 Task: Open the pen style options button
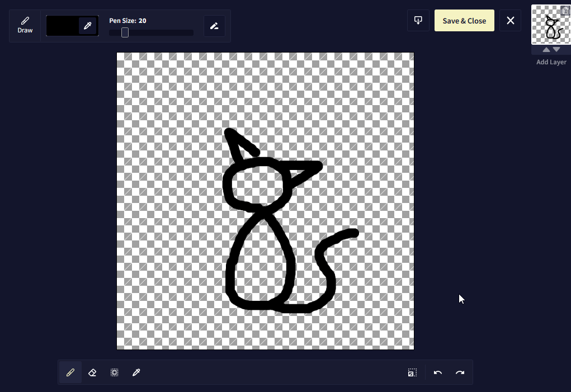coord(214,26)
